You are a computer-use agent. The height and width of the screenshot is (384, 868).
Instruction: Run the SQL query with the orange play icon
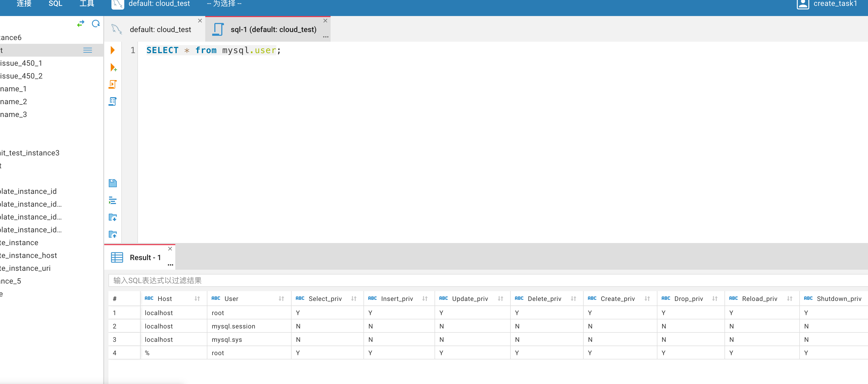113,50
